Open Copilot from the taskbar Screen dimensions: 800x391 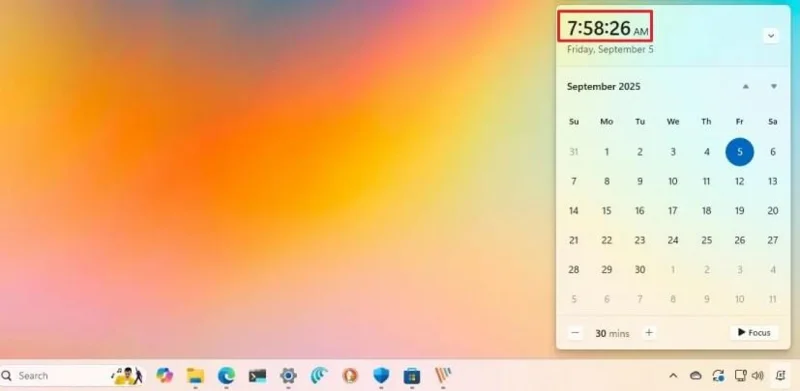164,376
